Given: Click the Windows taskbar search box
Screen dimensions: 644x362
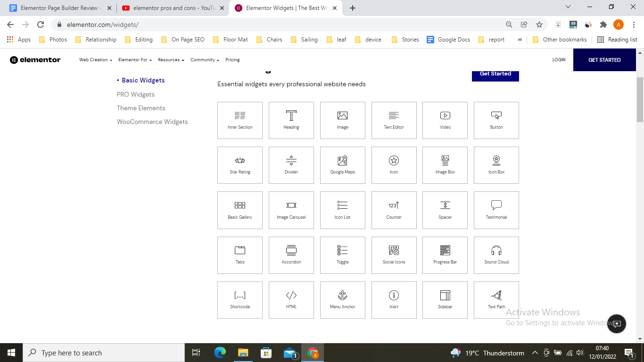Looking at the screenshot, I should coord(104,353).
